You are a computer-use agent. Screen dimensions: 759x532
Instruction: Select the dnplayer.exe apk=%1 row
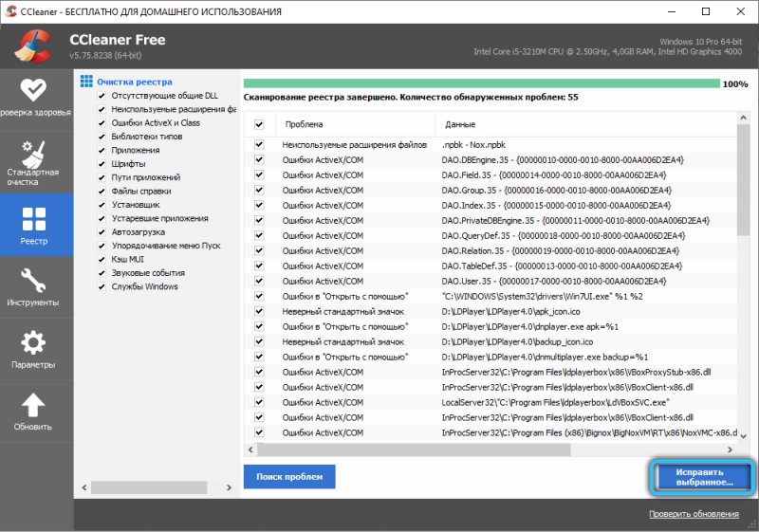491,326
